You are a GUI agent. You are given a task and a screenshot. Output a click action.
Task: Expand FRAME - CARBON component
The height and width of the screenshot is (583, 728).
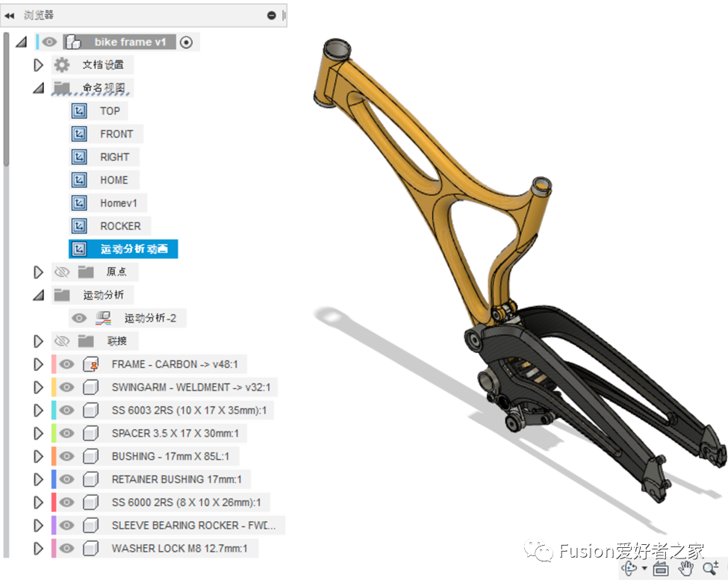click(38, 364)
